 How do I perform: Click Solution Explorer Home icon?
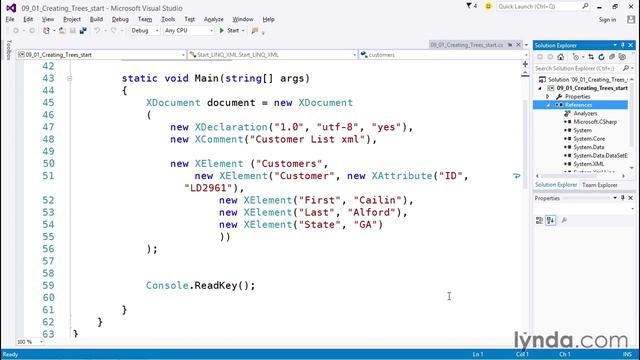click(x=560, y=57)
